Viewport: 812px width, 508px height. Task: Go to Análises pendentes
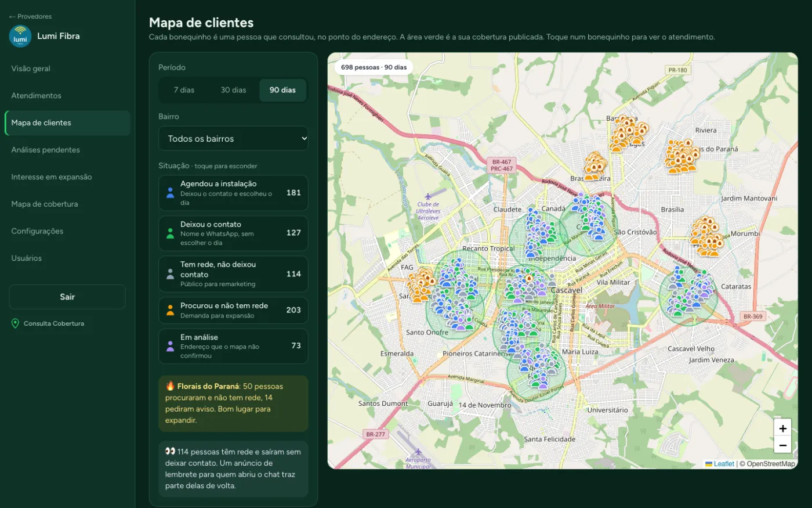click(67, 150)
